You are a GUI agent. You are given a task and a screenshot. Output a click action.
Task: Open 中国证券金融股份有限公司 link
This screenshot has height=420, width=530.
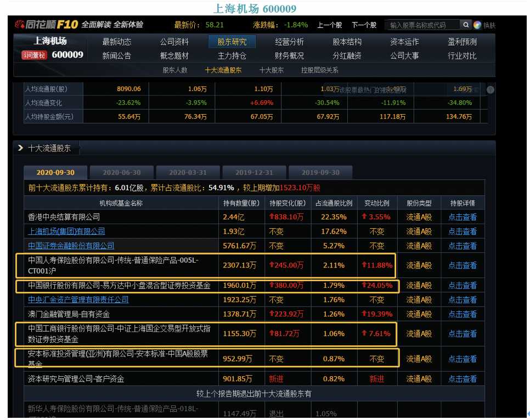point(71,246)
